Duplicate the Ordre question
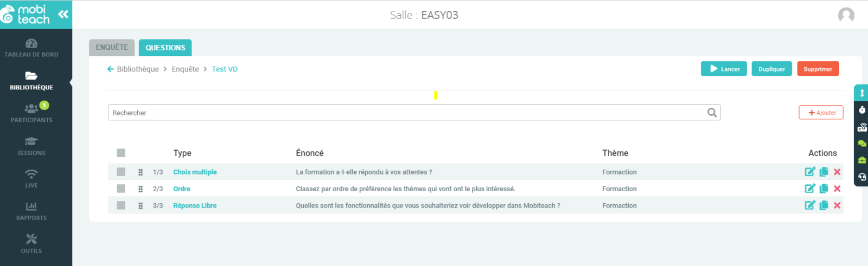The width and height of the screenshot is (868, 266). coord(824,189)
